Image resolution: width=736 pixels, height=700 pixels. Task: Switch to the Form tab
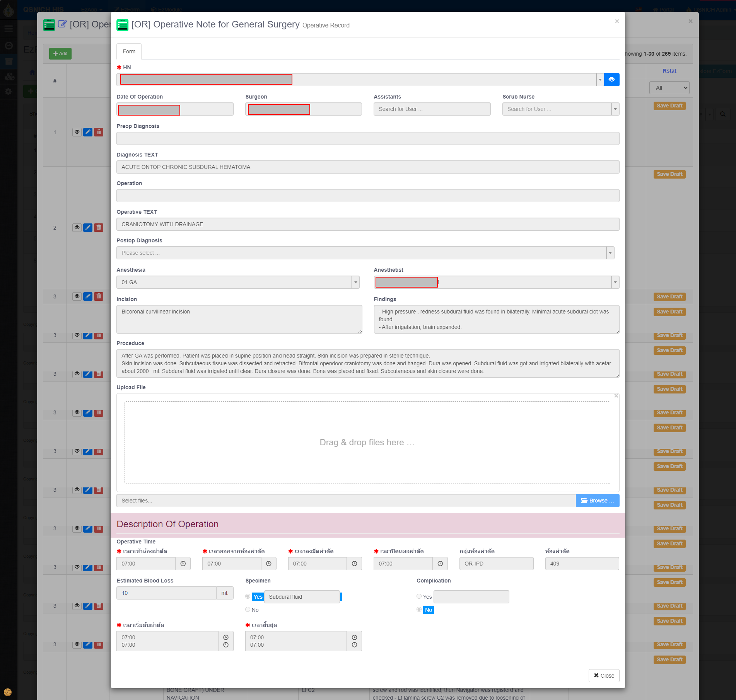click(129, 51)
